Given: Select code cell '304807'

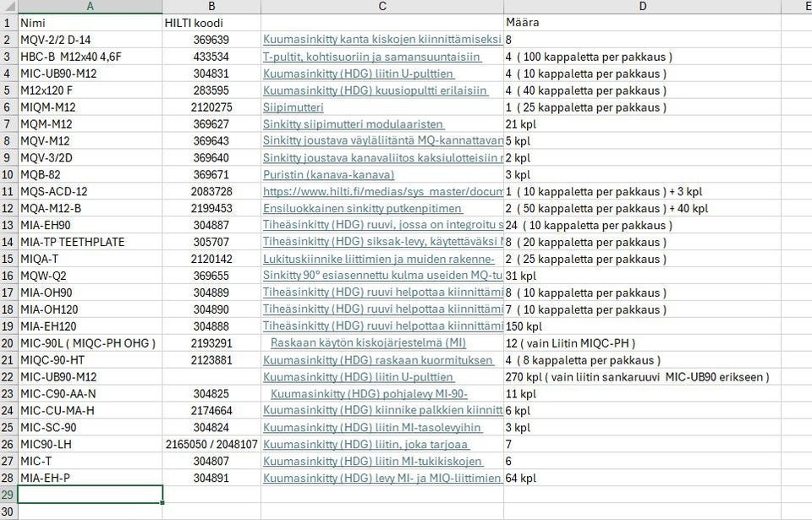Looking at the screenshot, I should 211,461.
